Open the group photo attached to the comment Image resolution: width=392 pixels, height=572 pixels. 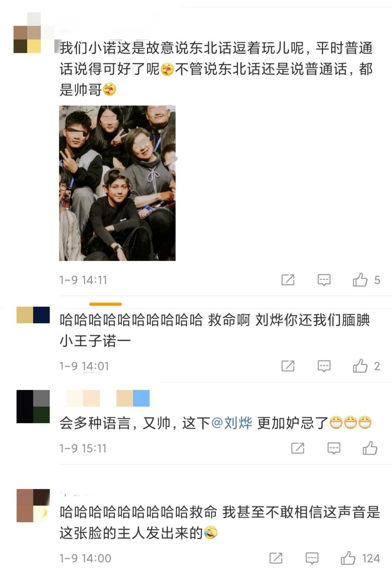(x=117, y=183)
